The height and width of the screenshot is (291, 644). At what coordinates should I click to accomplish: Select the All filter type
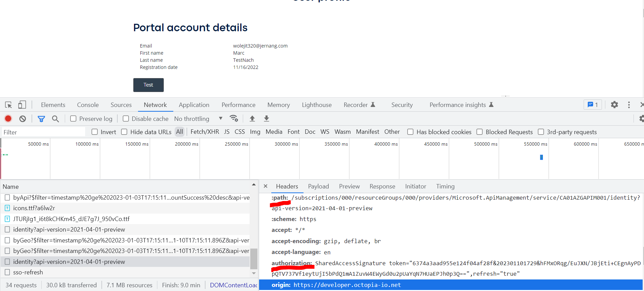pos(179,132)
